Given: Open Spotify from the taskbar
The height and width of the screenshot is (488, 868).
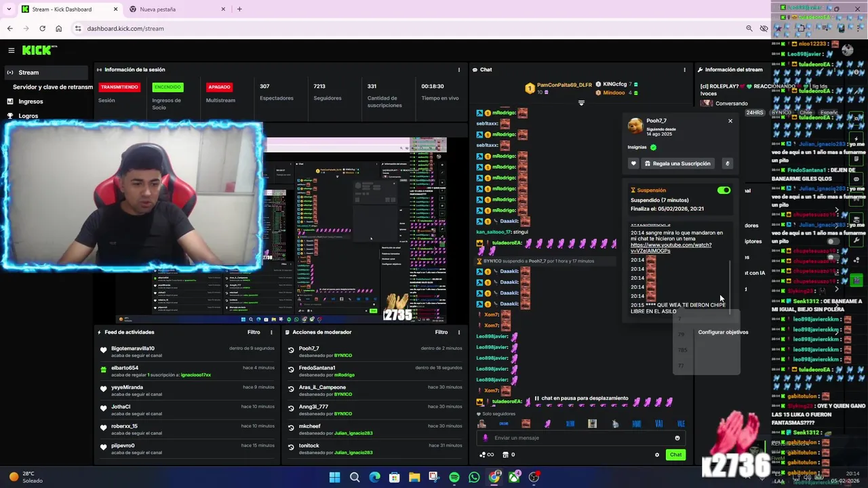Looking at the screenshot, I should pos(454,477).
